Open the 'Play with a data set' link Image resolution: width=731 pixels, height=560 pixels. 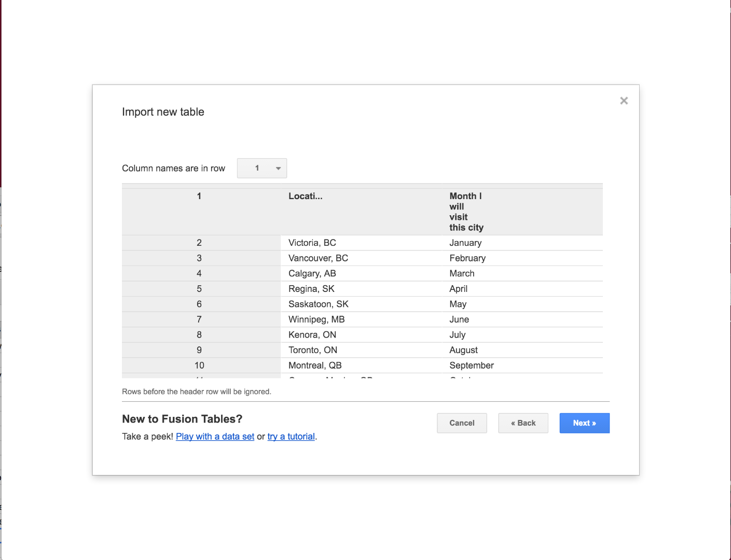point(215,436)
